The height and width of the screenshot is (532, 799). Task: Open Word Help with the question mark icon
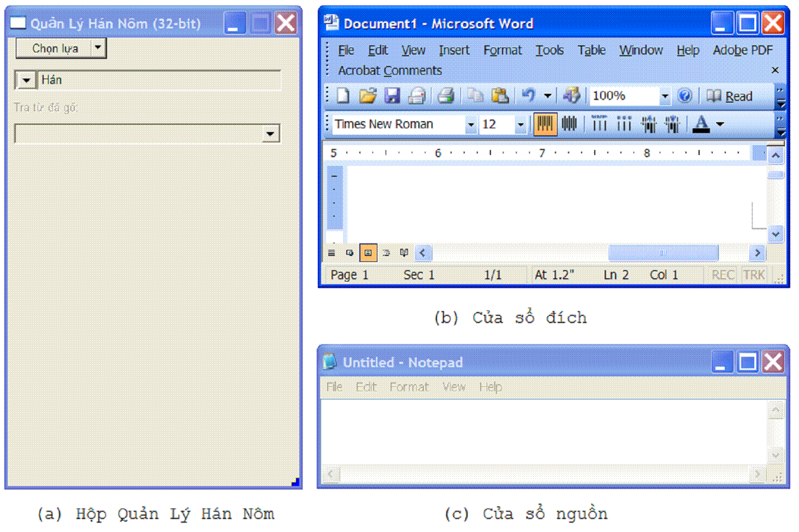pos(684,96)
